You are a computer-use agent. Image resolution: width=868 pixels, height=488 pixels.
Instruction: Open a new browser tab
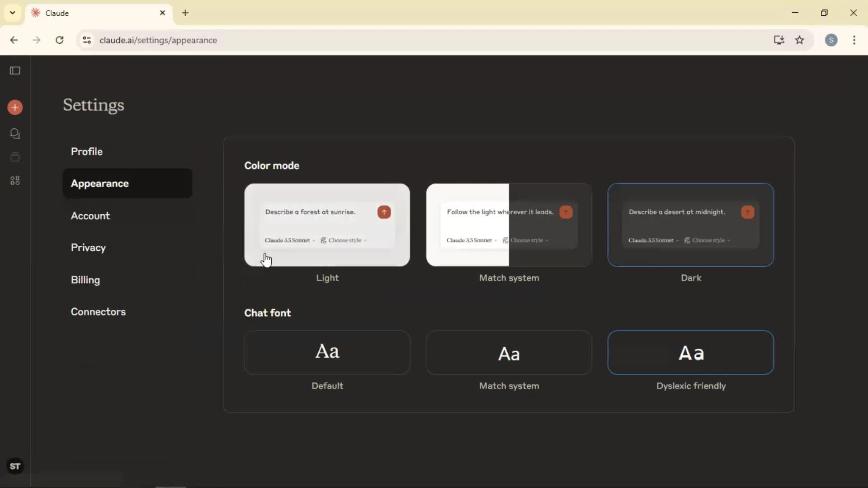(185, 13)
